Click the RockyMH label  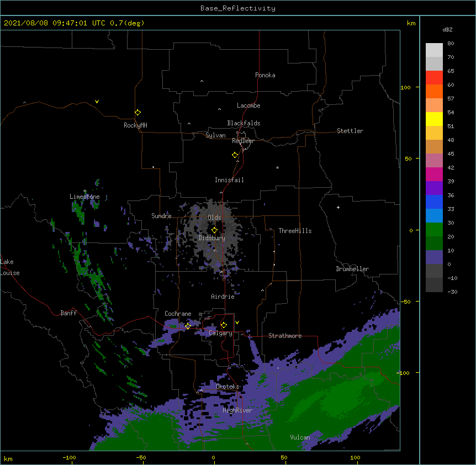(x=135, y=125)
